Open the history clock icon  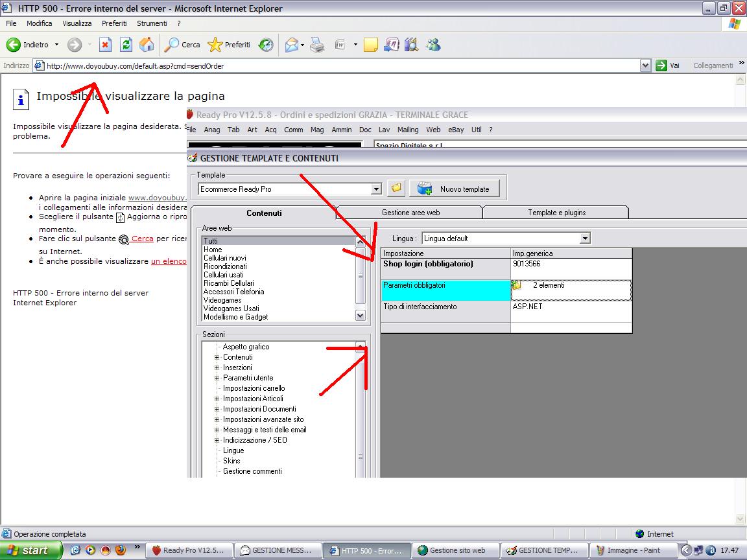click(266, 45)
